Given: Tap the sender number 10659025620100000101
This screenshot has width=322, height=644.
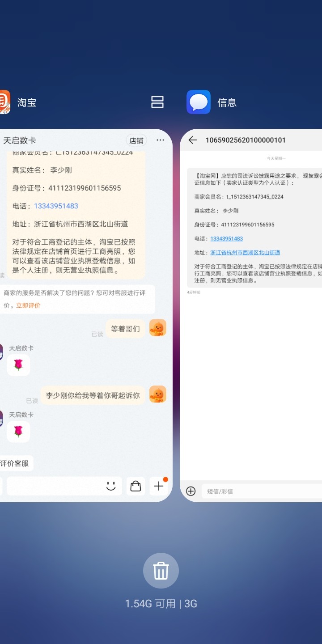Looking at the screenshot, I should (246, 140).
